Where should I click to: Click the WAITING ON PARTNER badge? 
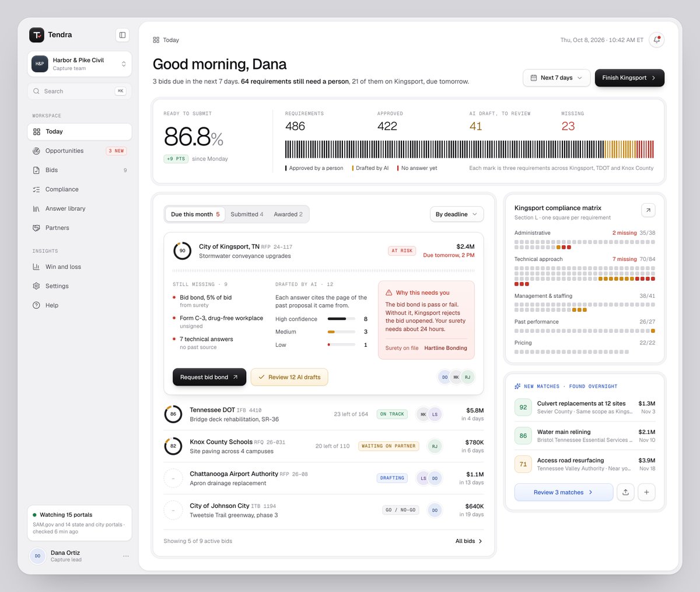(x=388, y=446)
